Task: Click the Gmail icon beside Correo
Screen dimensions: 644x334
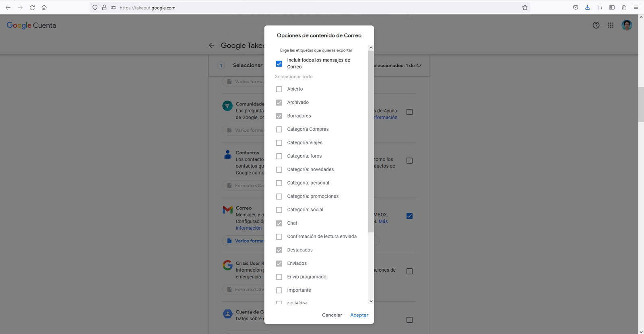Action: [227, 210]
